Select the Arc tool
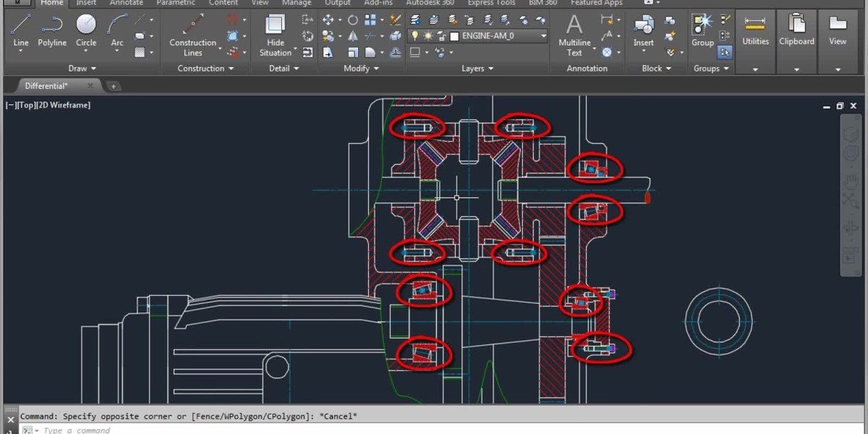Viewport: 868px width, 434px height. (117, 31)
